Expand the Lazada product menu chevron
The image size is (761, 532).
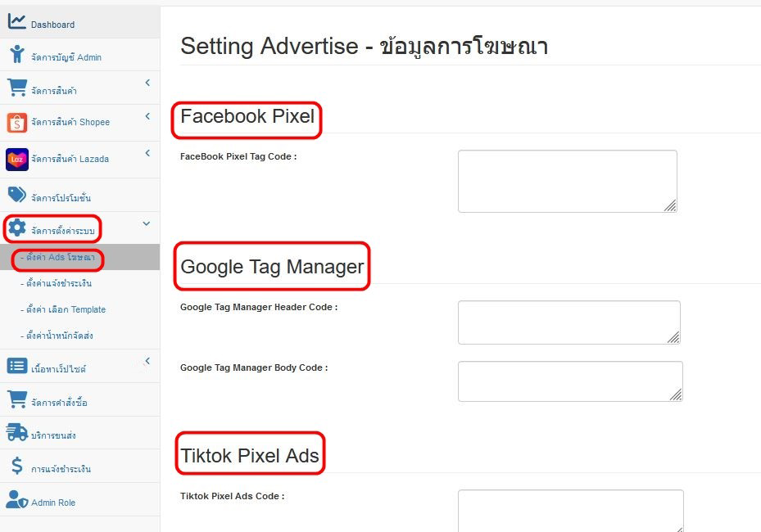click(147, 153)
